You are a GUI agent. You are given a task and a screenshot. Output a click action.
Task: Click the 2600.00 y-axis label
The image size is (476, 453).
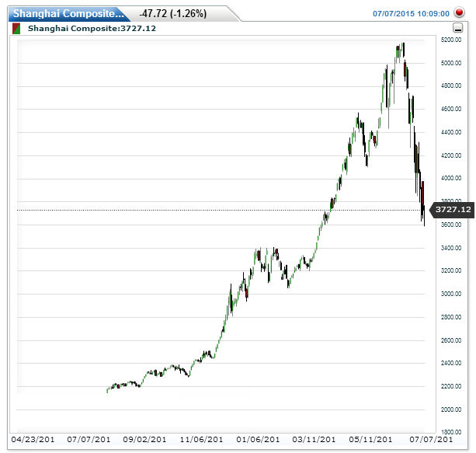451,340
